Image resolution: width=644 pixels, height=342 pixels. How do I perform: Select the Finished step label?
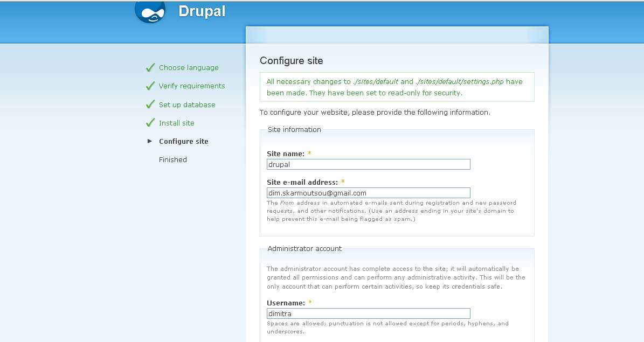coord(173,160)
